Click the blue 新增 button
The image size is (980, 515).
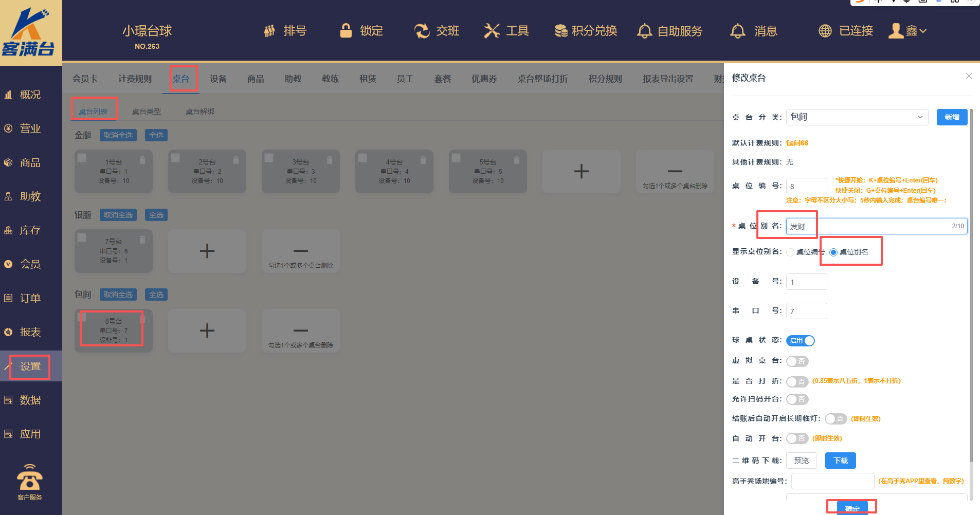tap(951, 117)
